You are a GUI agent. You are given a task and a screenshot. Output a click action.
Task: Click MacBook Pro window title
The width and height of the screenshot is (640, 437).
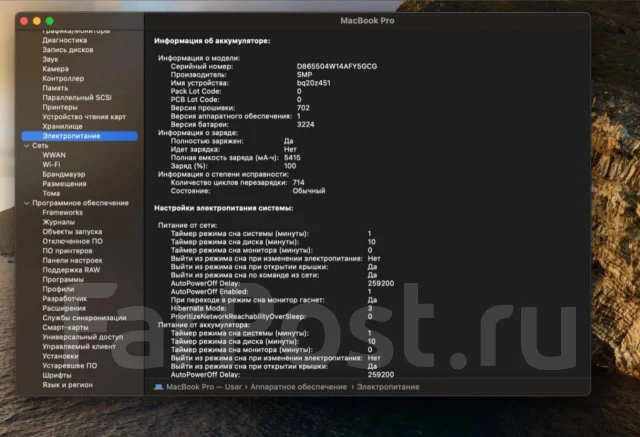click(x=367, y=20)
